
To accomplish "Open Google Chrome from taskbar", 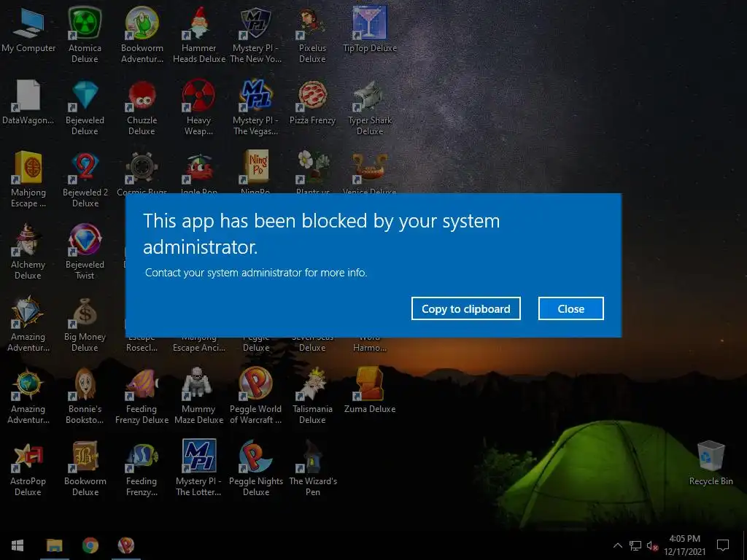I will point(90,545).
